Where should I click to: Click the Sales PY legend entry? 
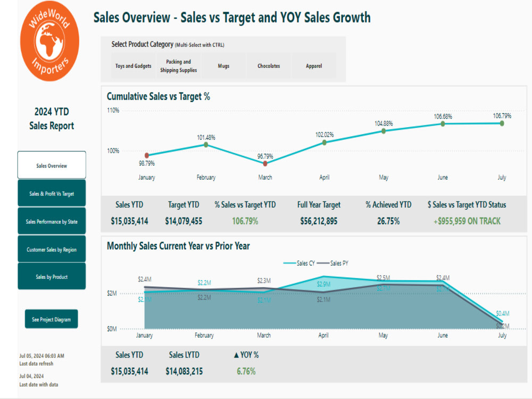333,263
